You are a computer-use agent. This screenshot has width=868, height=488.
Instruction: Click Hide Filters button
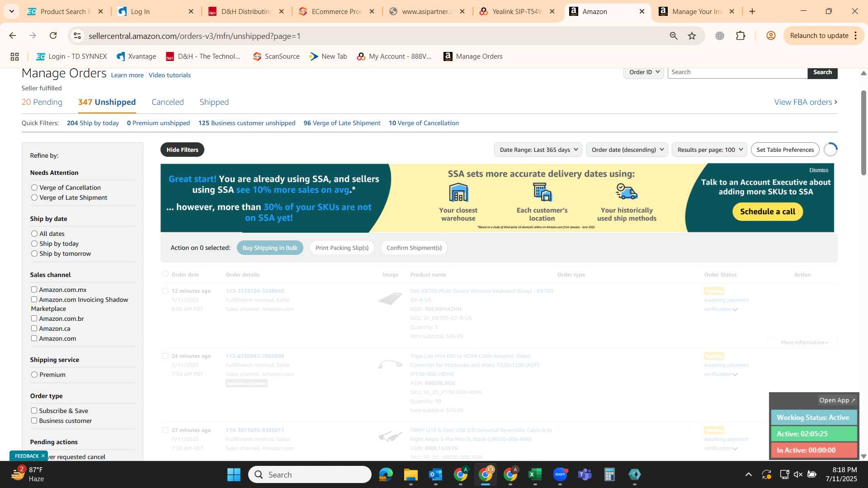tap(182, 150)
